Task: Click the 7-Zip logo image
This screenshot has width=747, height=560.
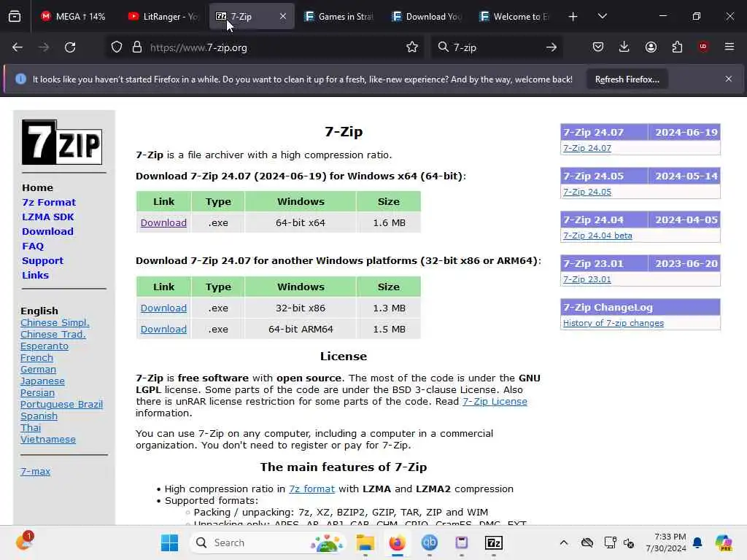Action: tap(62, 142)
